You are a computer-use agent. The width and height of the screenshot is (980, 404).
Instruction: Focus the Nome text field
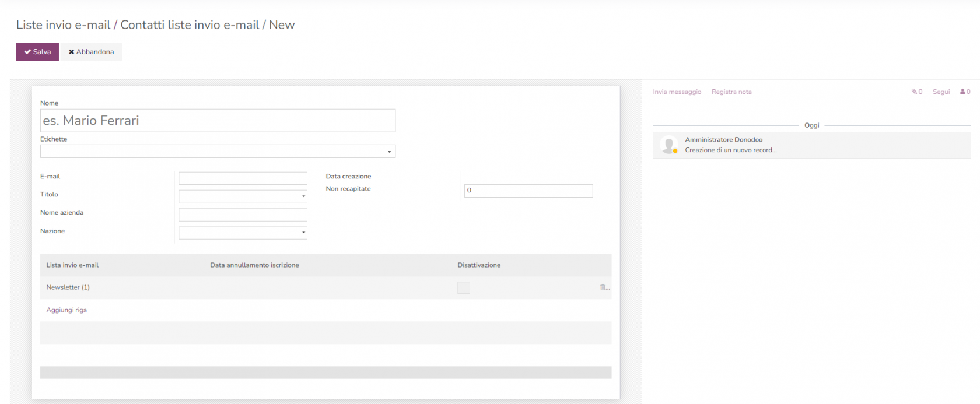(x=218, y=121)
